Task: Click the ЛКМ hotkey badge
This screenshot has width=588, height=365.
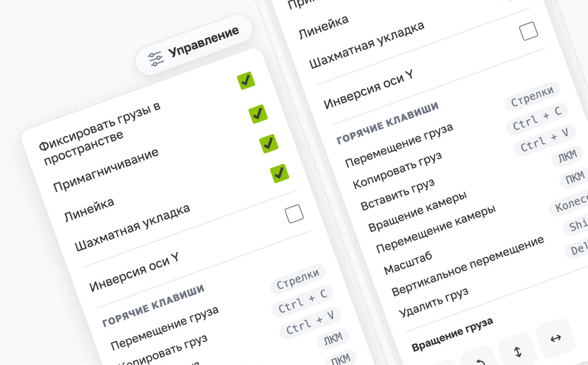Action: [x=568, y=155]
